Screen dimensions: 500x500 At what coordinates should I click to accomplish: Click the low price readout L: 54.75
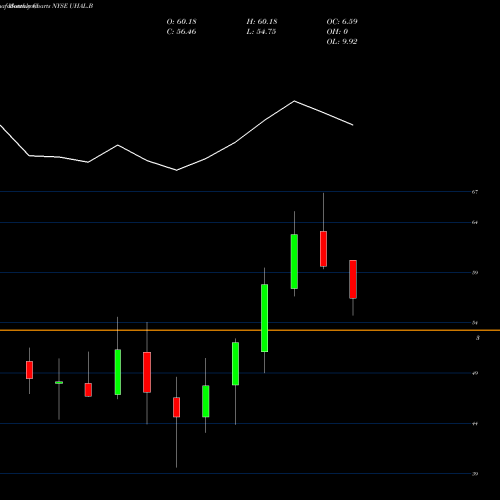click(x=261, y=32)
